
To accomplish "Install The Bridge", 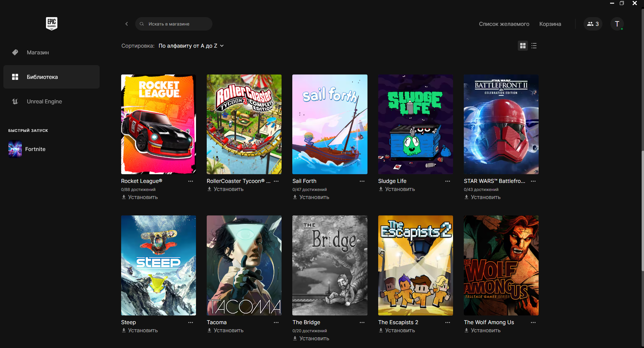I will click(x=311, y=339).
